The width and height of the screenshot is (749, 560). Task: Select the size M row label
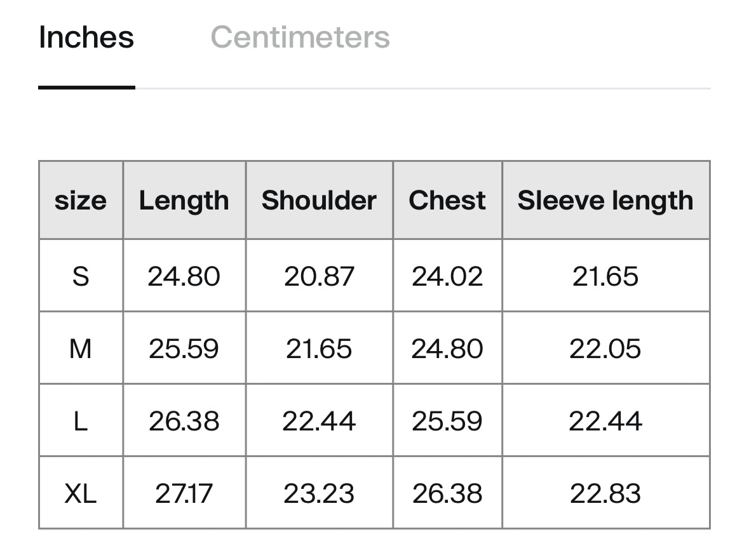pyautogui.click(x=81, y=349)
